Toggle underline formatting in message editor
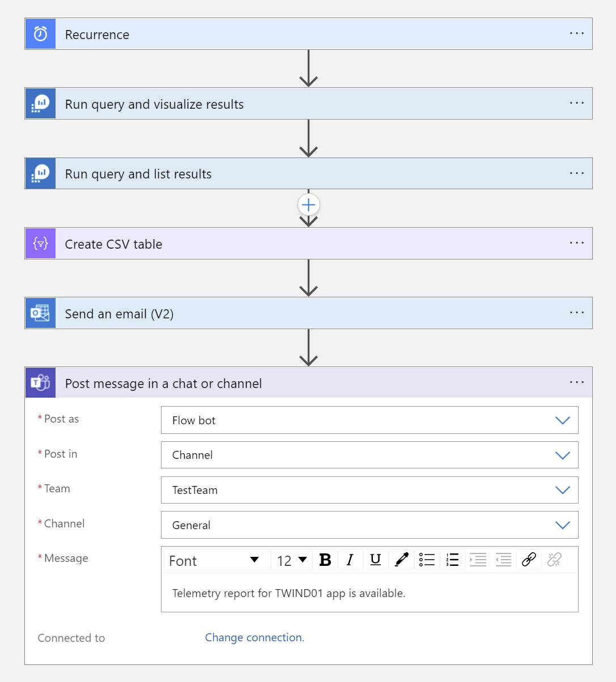Screen dimensions: 616x682 tap(375, 560)
